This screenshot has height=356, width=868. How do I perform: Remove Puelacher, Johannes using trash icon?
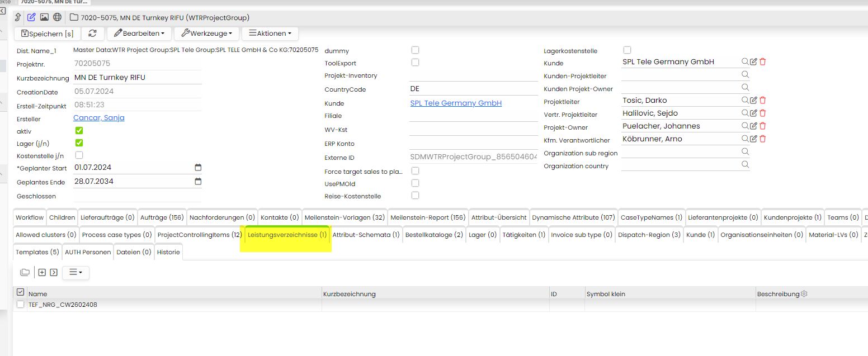(762, 126)
